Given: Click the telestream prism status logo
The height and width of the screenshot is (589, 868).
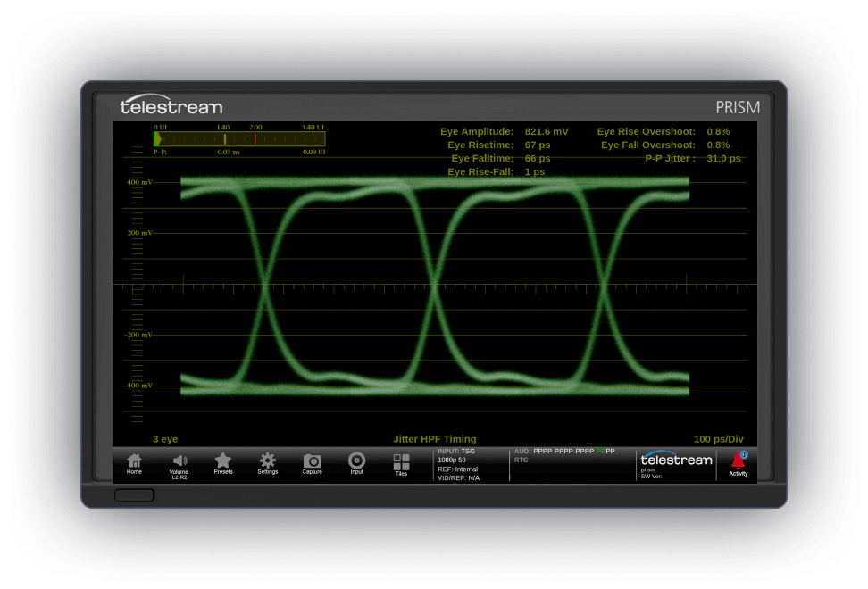Looking at the screenshot, I should (x=676, y=465).
